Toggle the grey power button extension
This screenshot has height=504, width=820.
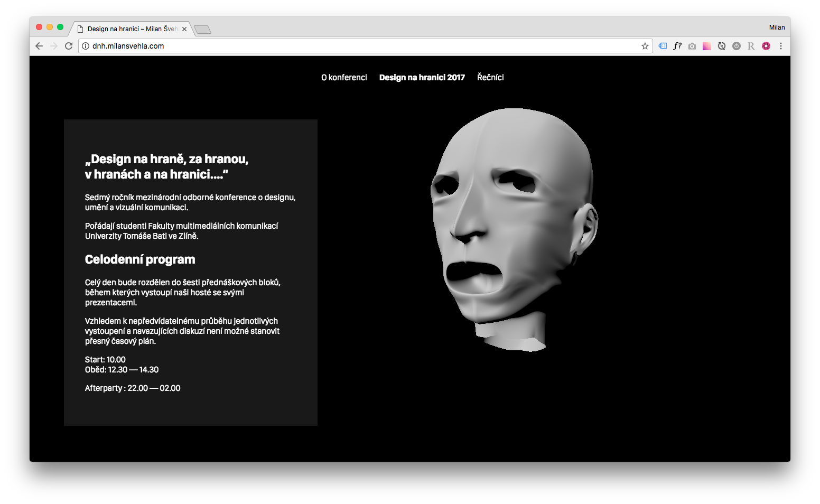click(737, 46)
